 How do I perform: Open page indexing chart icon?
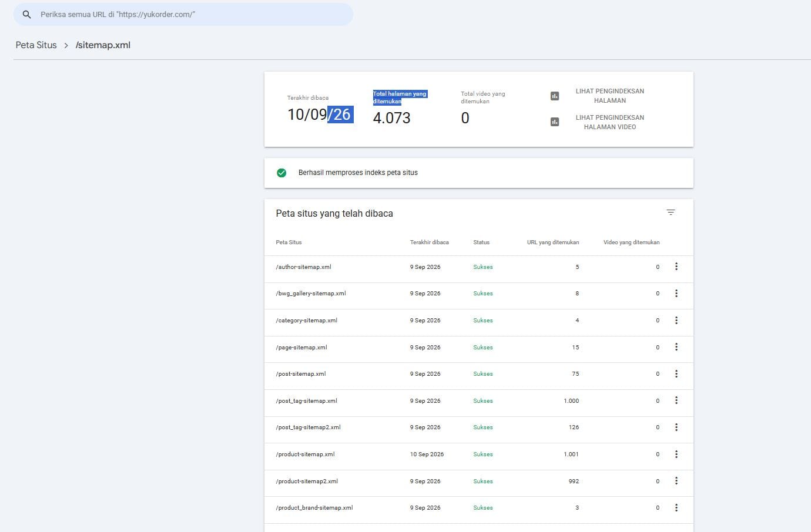tap(555, 96)
